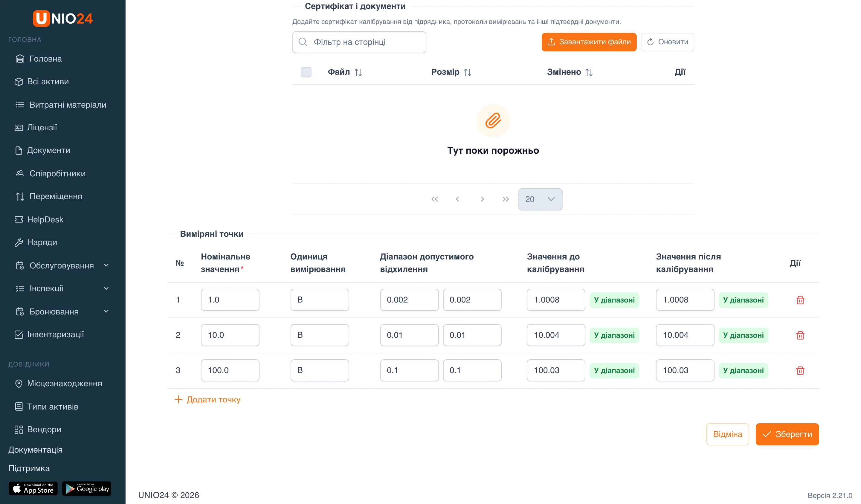Image resolution: width=861 pixels, height=504 pixels.
Task: Go to next page of files
Action: (x=482, y=199)
